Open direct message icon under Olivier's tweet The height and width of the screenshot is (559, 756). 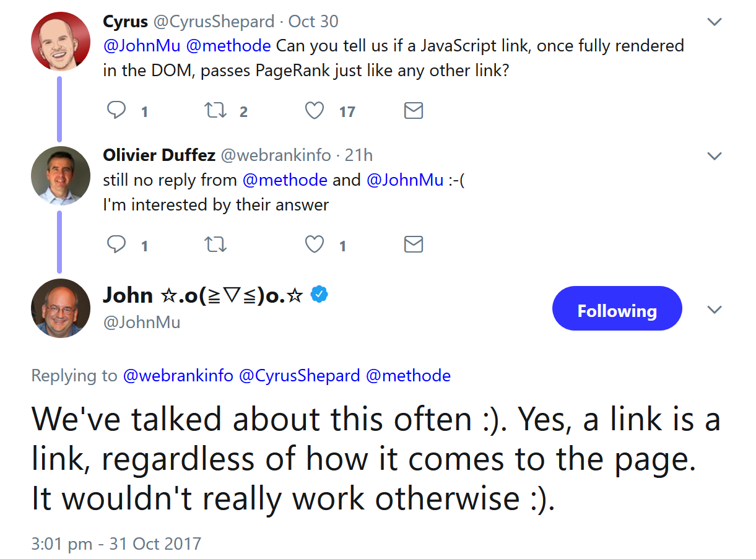coord(413,244)
